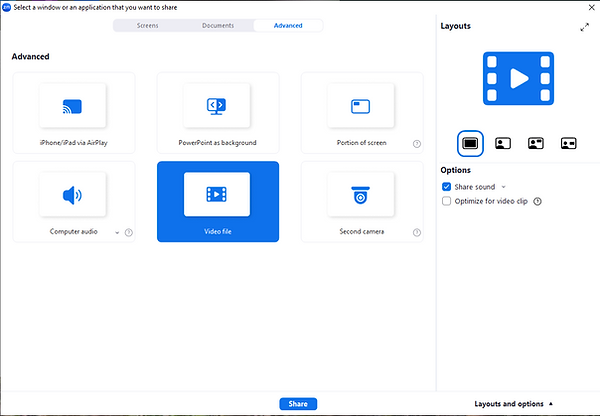Close the share selection window
Viewport: 600px width, 416px height.
(x=591, y=7)
